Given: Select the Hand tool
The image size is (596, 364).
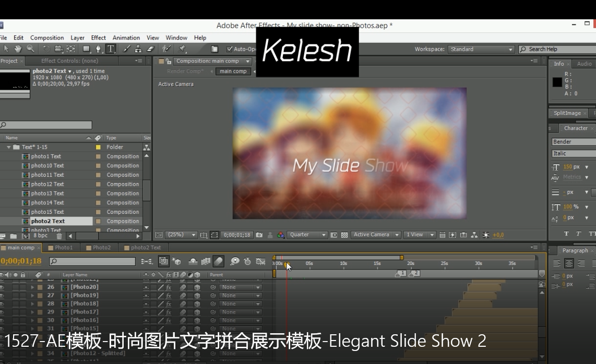Looking at the screenshot, I should [18, 48].
